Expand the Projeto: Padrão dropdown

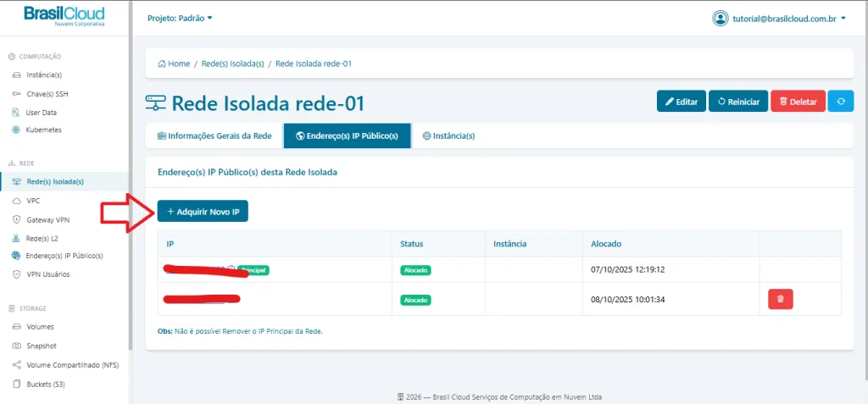[180, 18]
